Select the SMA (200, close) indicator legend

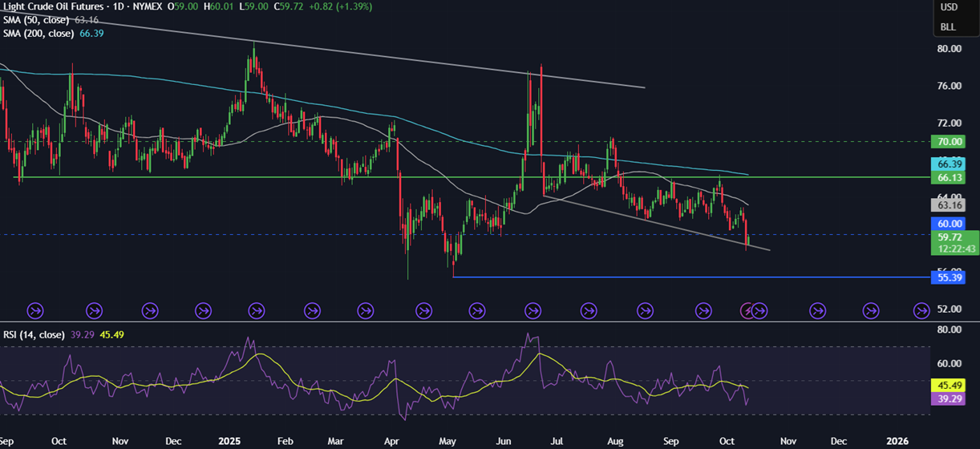(38, 33)
